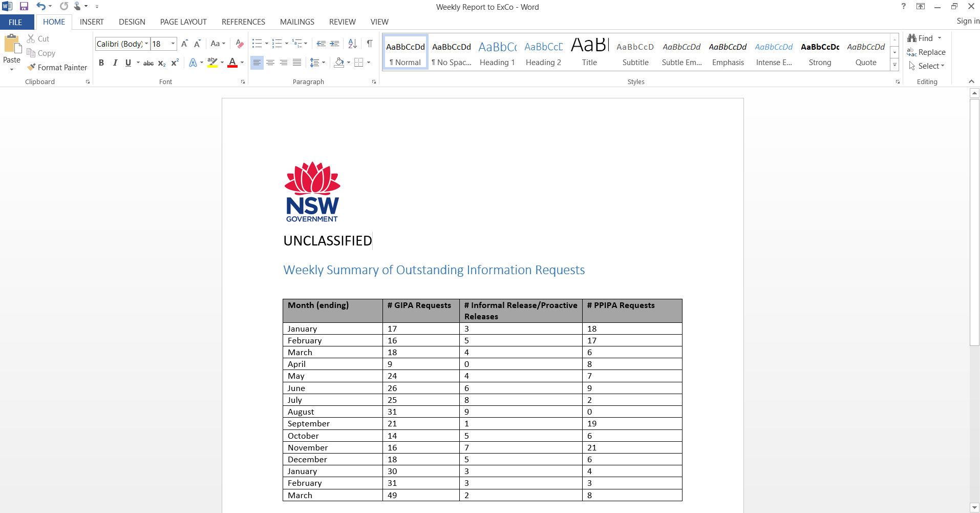The width and height of the screenshot is (980, 513).
Task: Apply strikethrough formatting icon
Action: click(148, 63)
